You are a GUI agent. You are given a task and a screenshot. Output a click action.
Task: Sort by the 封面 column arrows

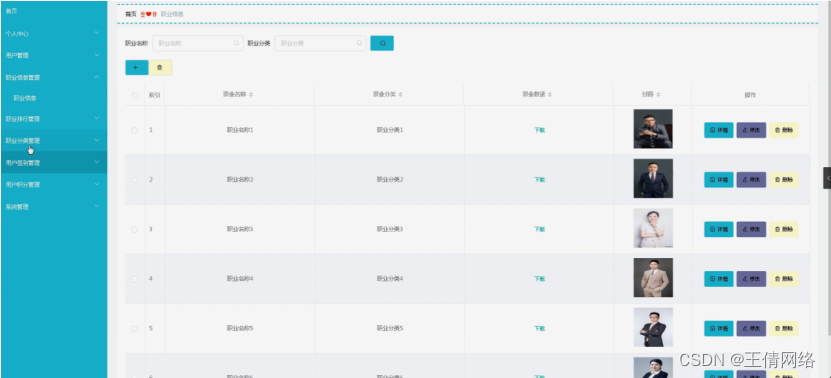[x=658, y=94]
